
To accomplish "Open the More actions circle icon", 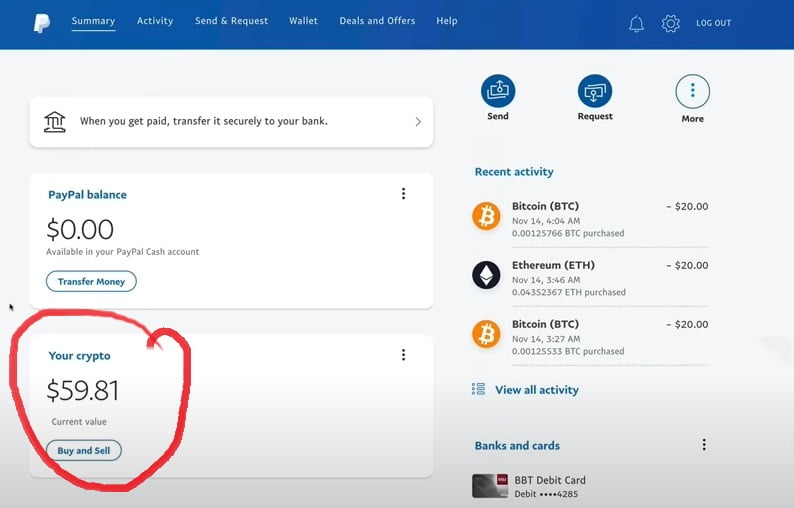I will pyautogui.click(x=692, y=92).
